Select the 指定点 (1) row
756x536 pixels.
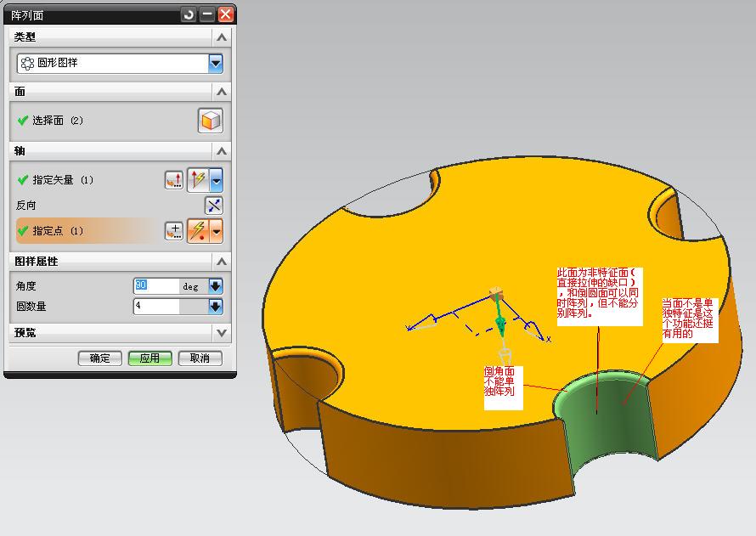pyautogui.click(x=88, y=231)
